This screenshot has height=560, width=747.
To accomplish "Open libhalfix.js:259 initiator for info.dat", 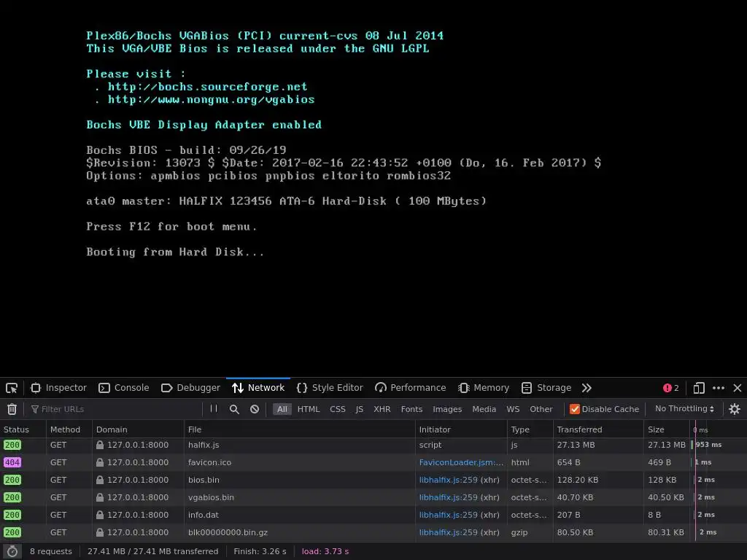I will (x=449, y=515).
